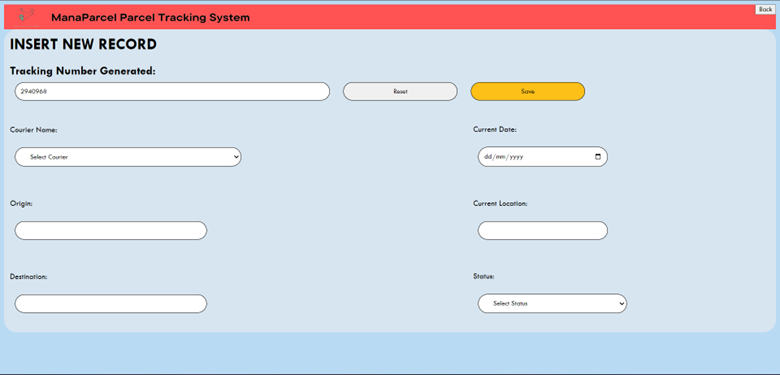Focus the generated tracking number field
This screenshot has height=375, width=780.
pyautogui.click(x=172, y=92)
